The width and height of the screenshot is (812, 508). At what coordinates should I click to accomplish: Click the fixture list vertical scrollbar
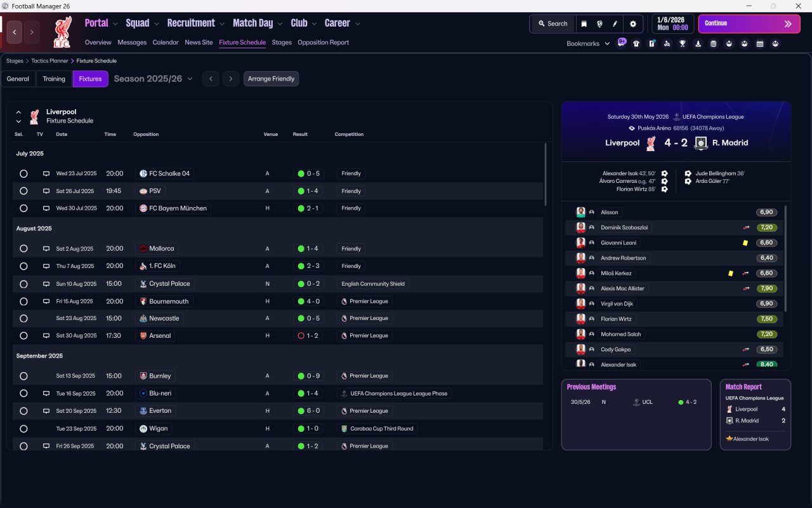[x=545, y=174]
